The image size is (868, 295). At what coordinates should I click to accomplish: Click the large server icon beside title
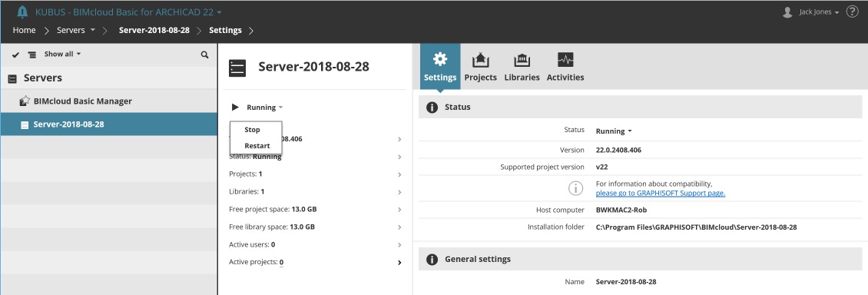click(237, 68)
